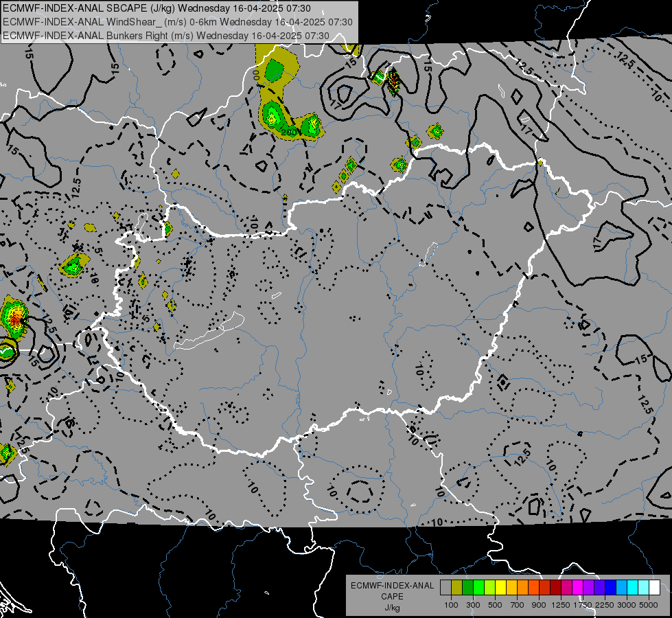Click the J/kg unit label in legend
672x618 pixels.
click(x=392, y=608)
